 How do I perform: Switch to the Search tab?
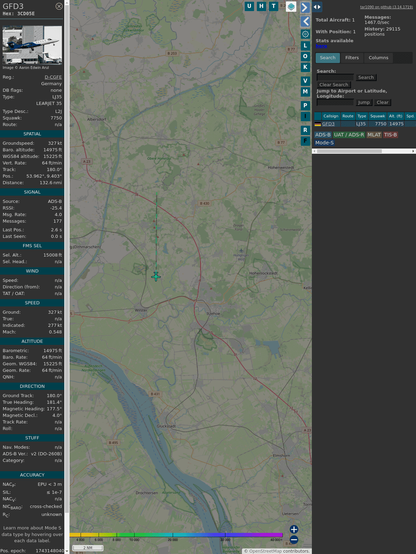[328, 58]
